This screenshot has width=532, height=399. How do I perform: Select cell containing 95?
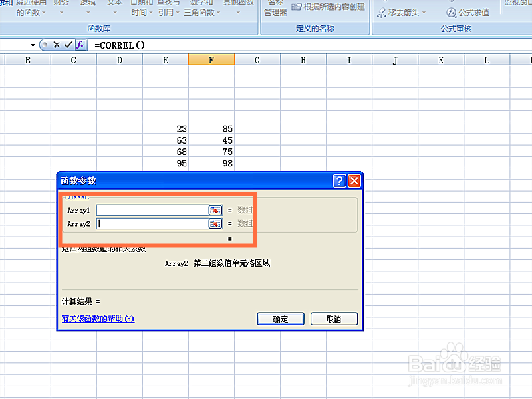point(166,163)
